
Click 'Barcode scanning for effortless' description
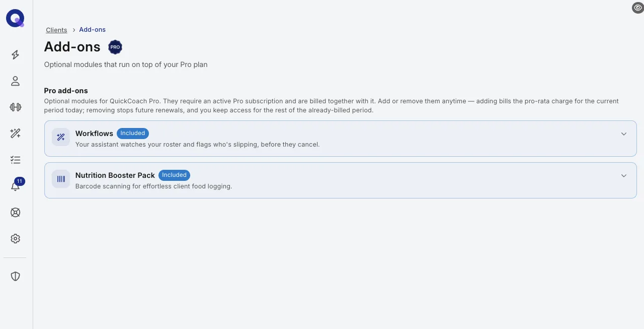coord(153,186)
